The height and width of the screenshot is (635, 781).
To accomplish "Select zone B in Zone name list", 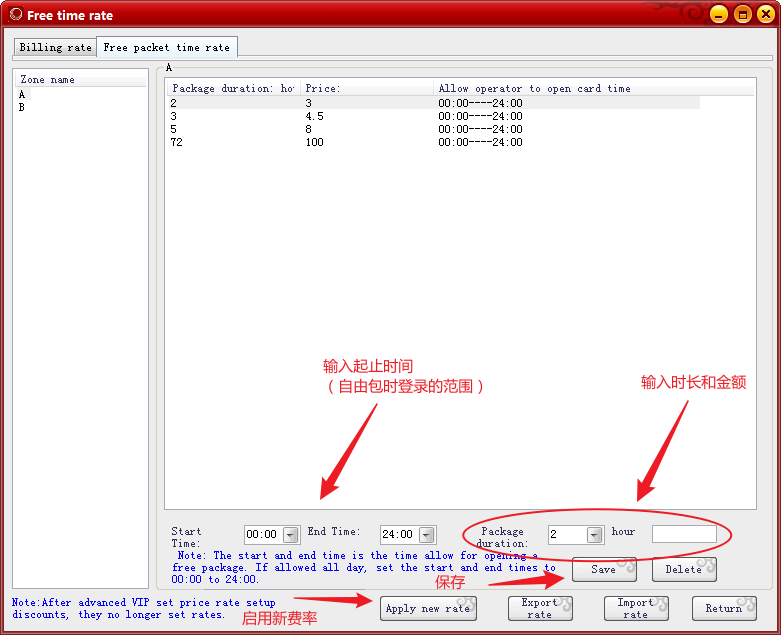I will pyautogui.click(x=22, y=107).
